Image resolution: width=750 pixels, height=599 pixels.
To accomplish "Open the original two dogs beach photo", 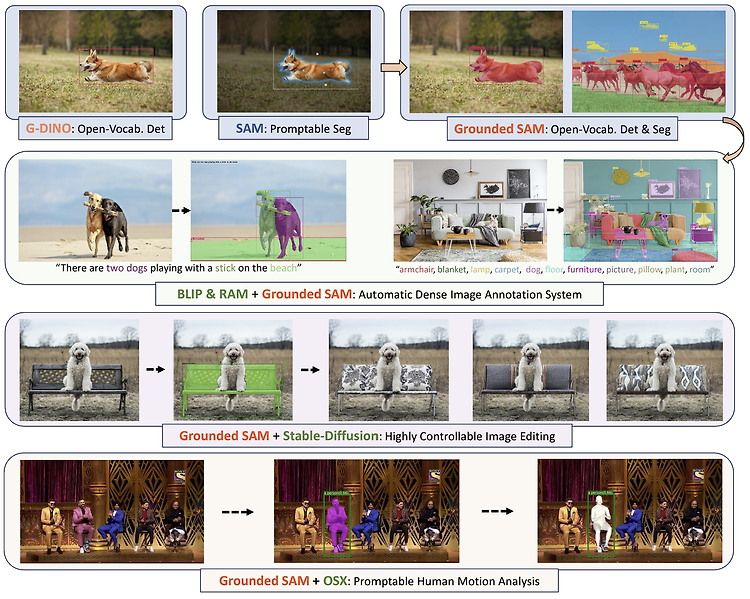I will pos(95,211).
